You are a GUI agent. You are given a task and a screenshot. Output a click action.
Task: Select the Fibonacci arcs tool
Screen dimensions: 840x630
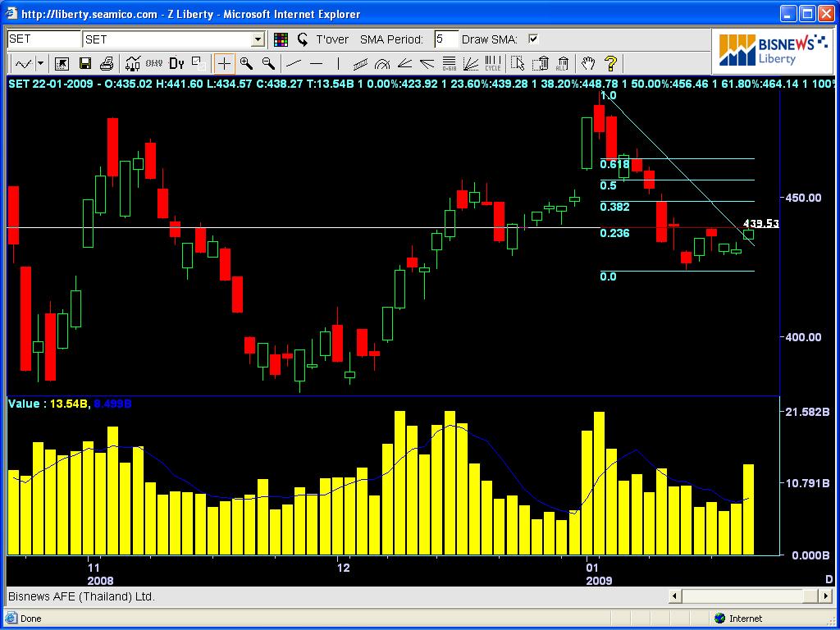coord(382,64)
